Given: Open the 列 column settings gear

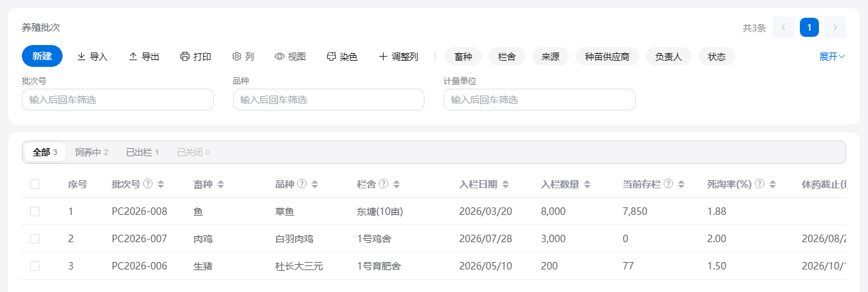Looking at the screenshot, I should pyautogui.click(x=243, y=57).
